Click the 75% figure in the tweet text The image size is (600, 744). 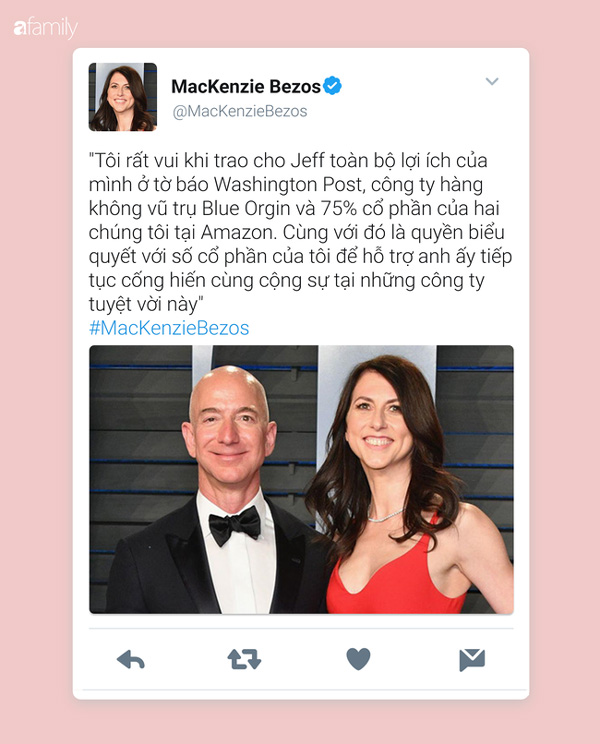click(339, 208)
